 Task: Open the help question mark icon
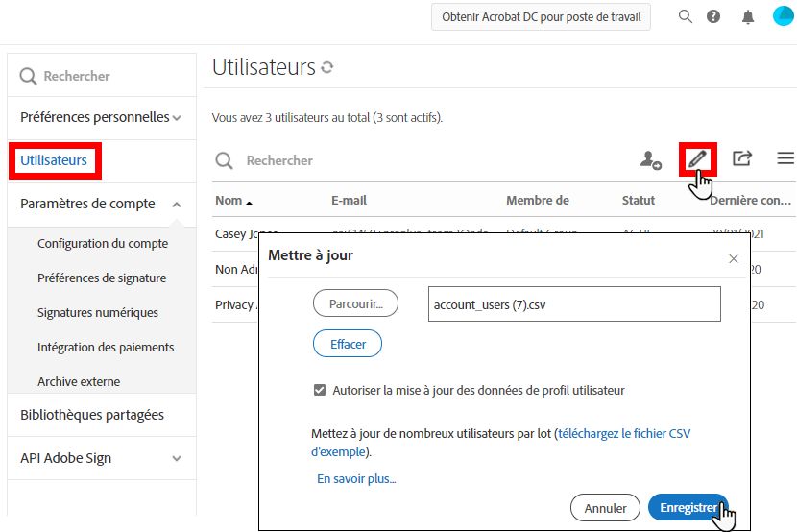[713, 17]
